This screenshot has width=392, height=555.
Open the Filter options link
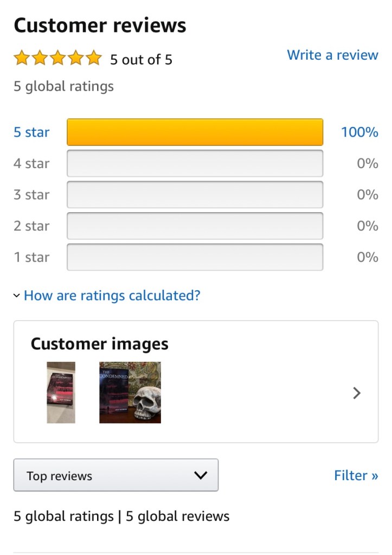[x=356, y=475]
